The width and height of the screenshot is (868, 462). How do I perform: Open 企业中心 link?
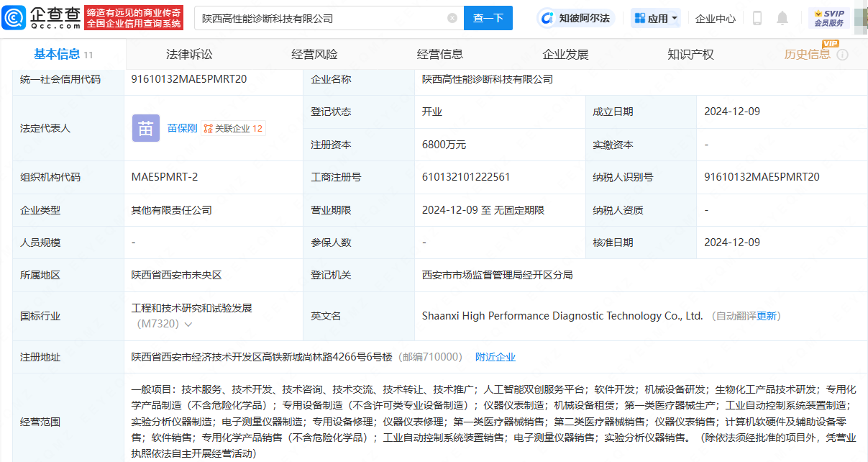click(716, 19)
